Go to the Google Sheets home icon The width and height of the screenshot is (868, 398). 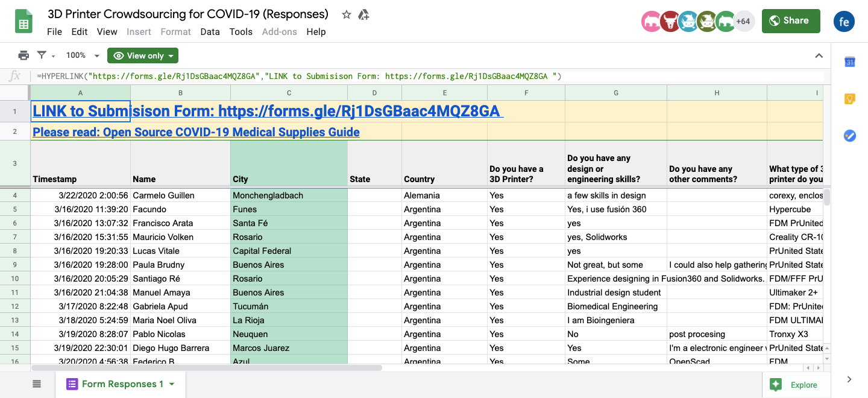24,22
